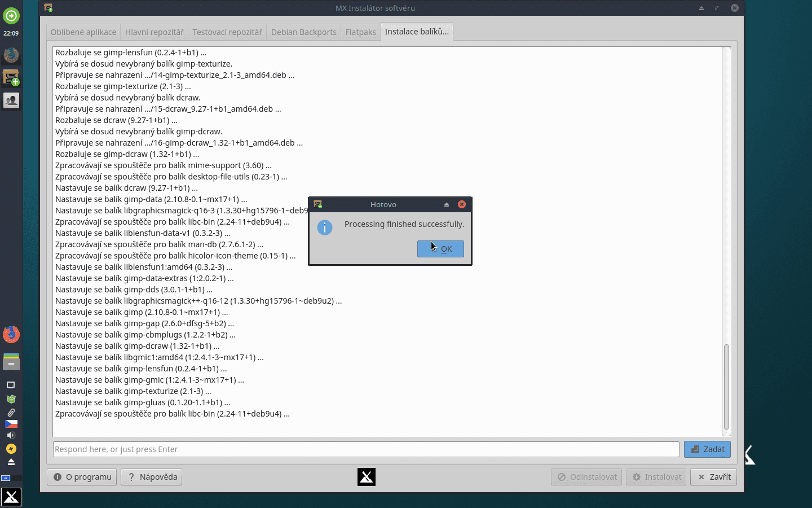Launch Firefox from the dock
The image size is (812, 508).
(11, 334)
